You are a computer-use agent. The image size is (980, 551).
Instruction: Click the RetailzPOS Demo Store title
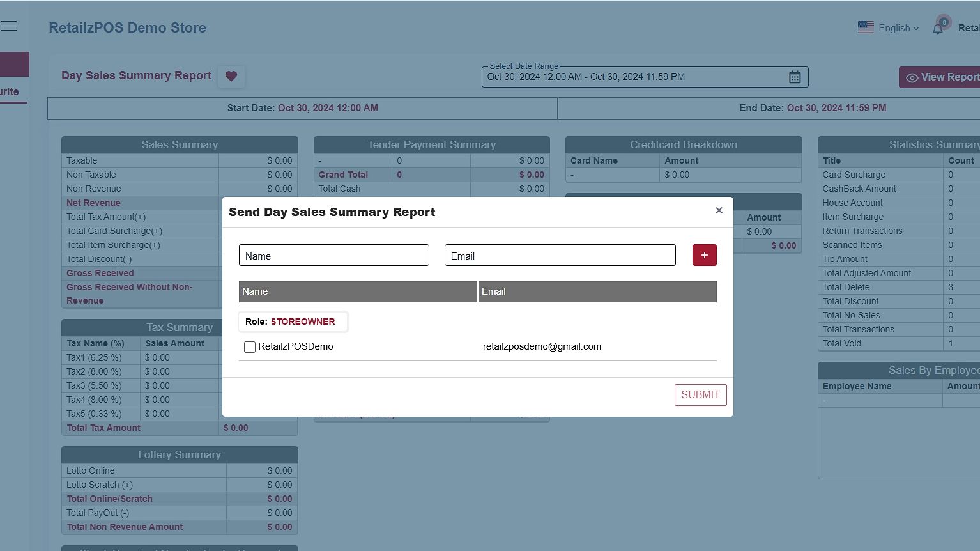[x=127, y=28]
